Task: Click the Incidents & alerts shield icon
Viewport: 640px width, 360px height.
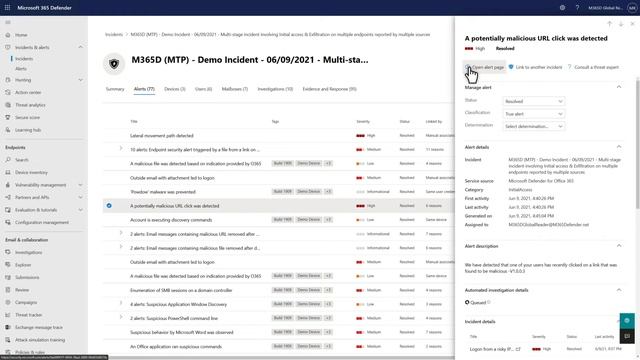Action: coord(8,47)
